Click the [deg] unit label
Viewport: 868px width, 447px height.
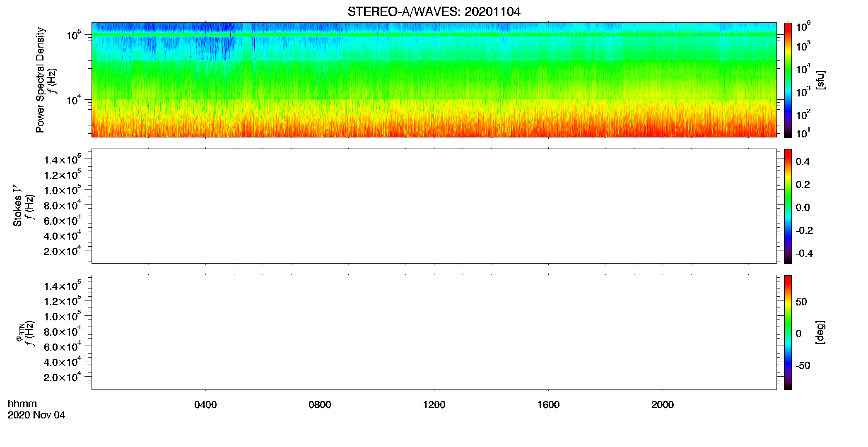(x=820, y=332)
